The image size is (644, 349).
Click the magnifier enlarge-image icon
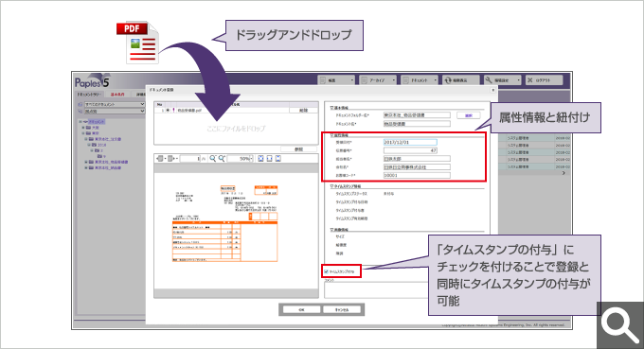[x=620, y=325]
